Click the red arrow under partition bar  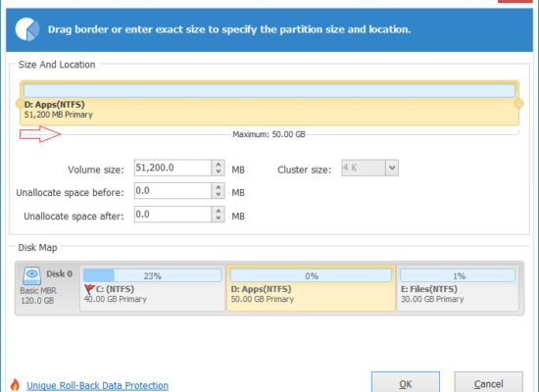40,134
